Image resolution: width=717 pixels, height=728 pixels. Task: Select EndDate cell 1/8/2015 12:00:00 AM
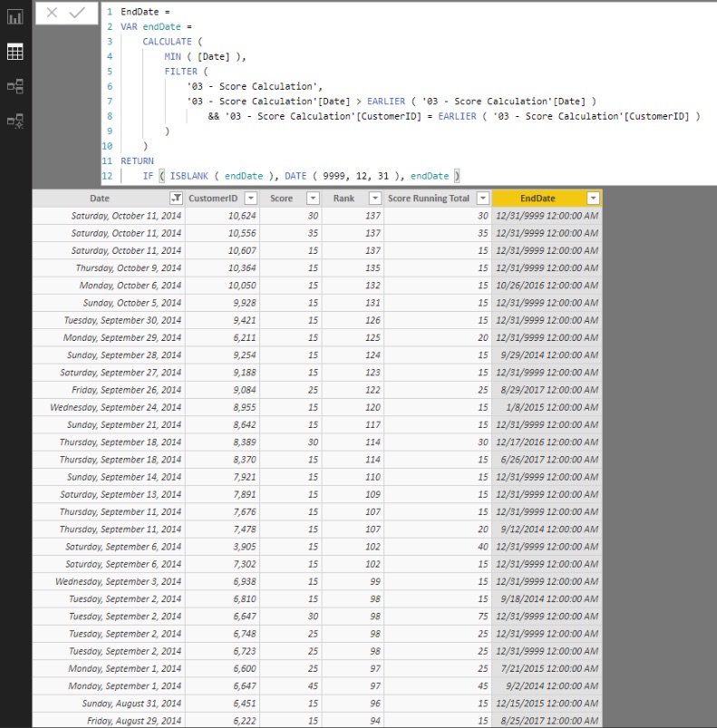click(547, 407)
